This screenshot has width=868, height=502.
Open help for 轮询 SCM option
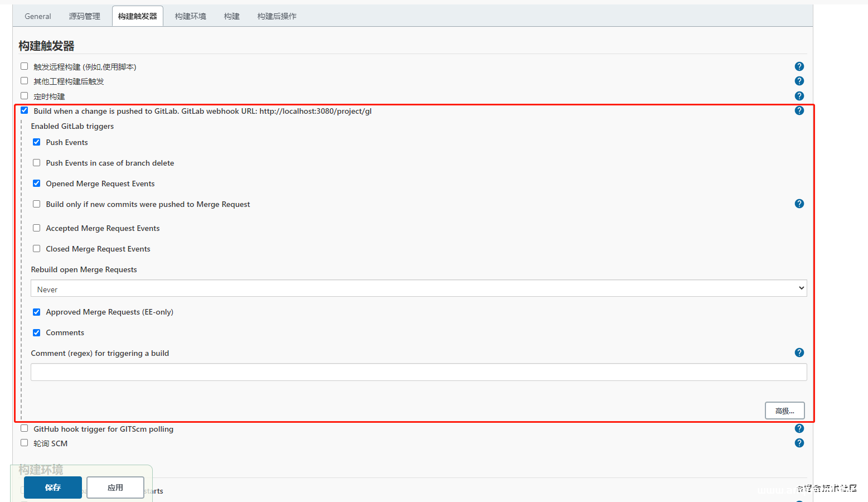799,443
